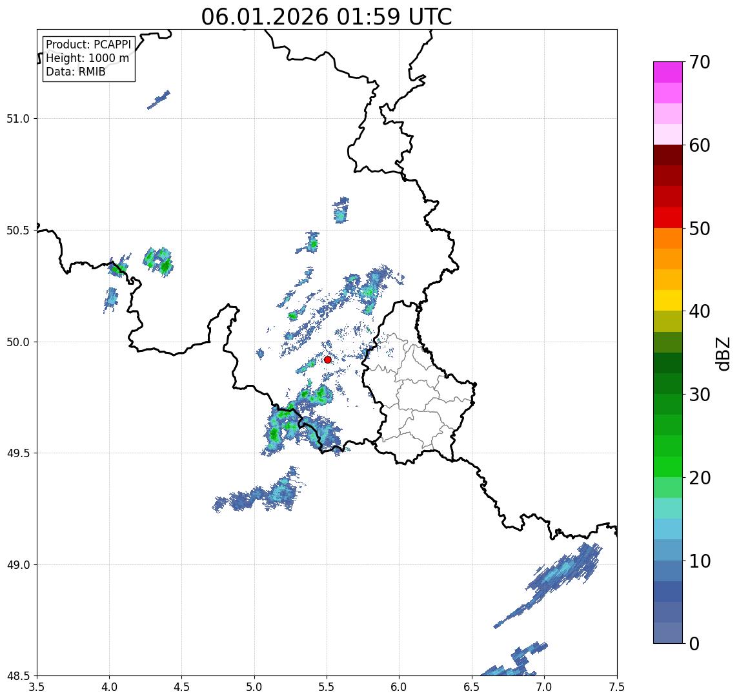Click the 'Product: PCAPPI' label
Image resolution: width=739 pixels, height=700 pixels.
(x=88, y=45)
